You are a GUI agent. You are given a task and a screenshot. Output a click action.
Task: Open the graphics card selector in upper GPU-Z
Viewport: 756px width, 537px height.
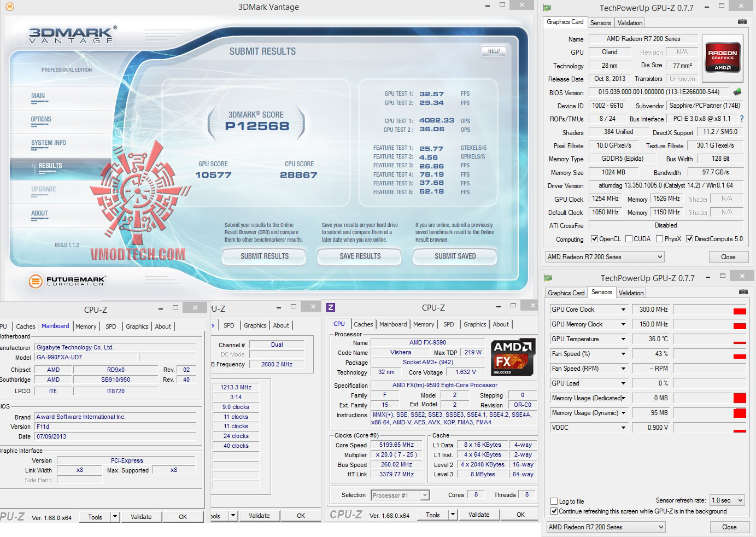(605, 257)
